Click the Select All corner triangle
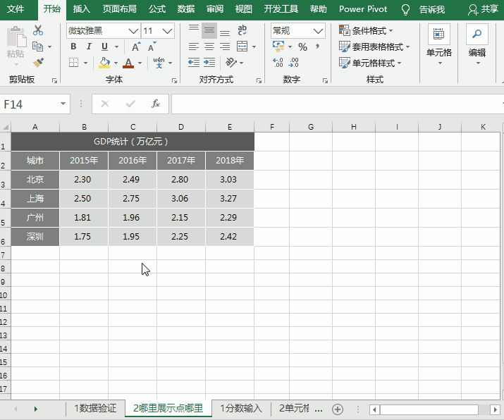Image resolution: width=504 pixels, height=420 pixels. pyautogui.click(x=6, y=127)
